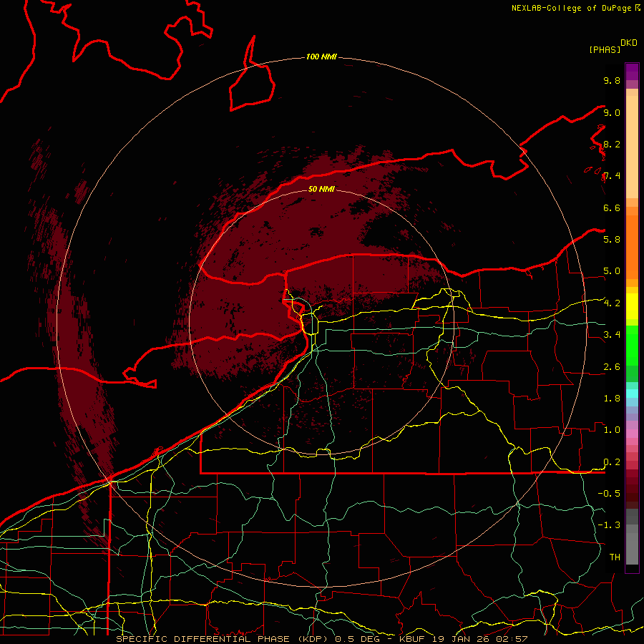Click the cyan segment of the color bar
Screen dimensions: 644x644
coord(632,394)
